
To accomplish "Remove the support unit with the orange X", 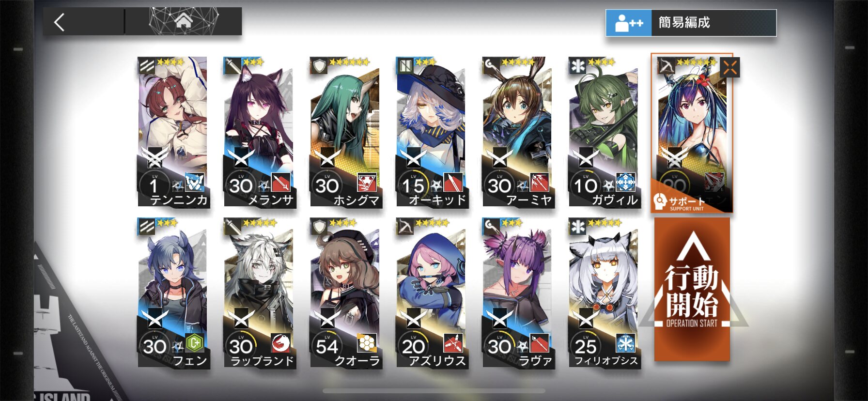I will click(x=729, y=67).
